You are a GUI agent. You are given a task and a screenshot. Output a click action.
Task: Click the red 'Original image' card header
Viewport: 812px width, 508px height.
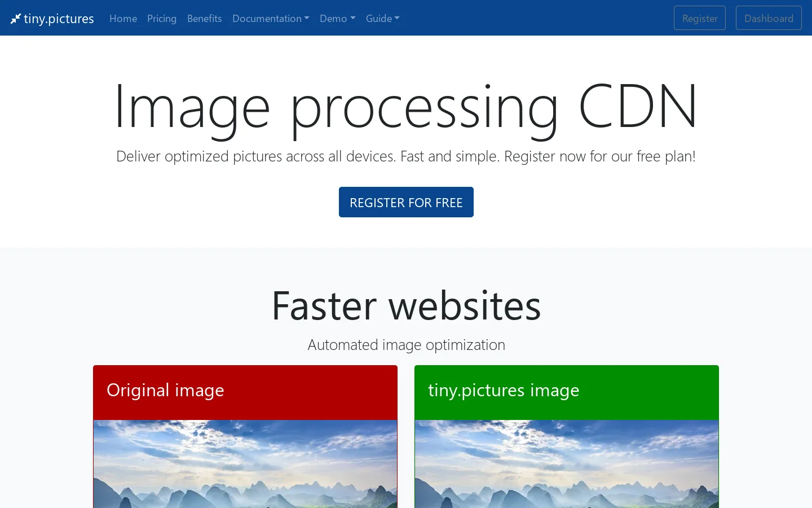pos(245,392)
